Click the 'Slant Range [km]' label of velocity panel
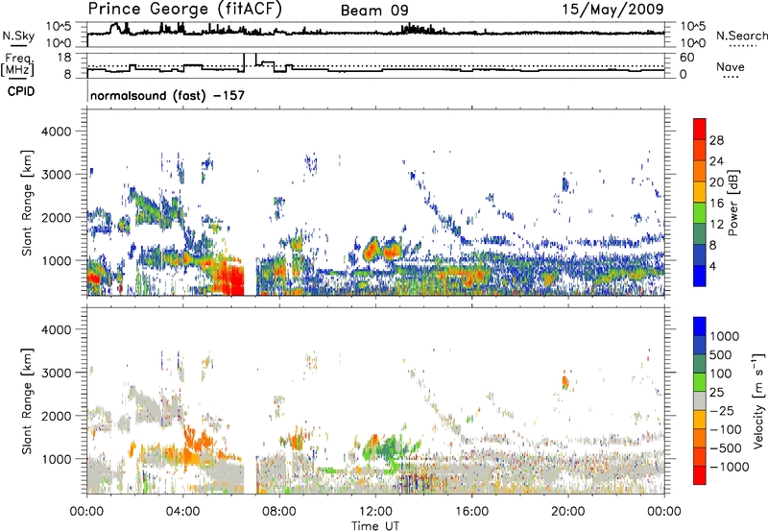This screenshot has width=768, height=532. pos(27,401)
